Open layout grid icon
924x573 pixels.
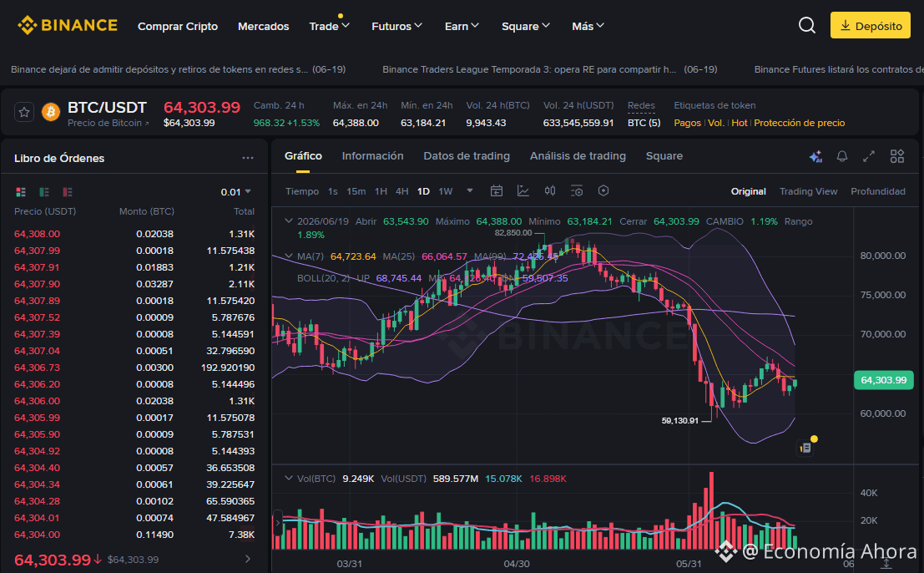click(x=897, y=156)
